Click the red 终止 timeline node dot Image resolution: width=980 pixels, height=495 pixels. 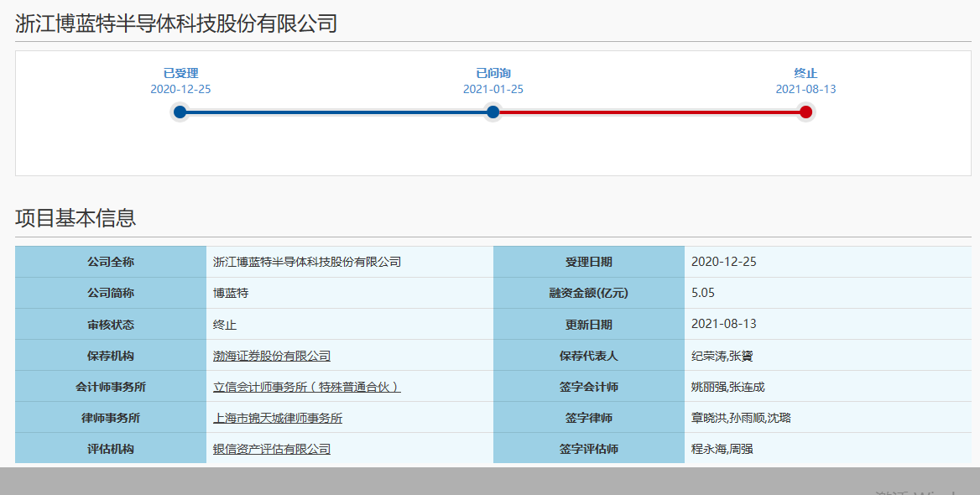pyautogui.click(x=805, y=112)
